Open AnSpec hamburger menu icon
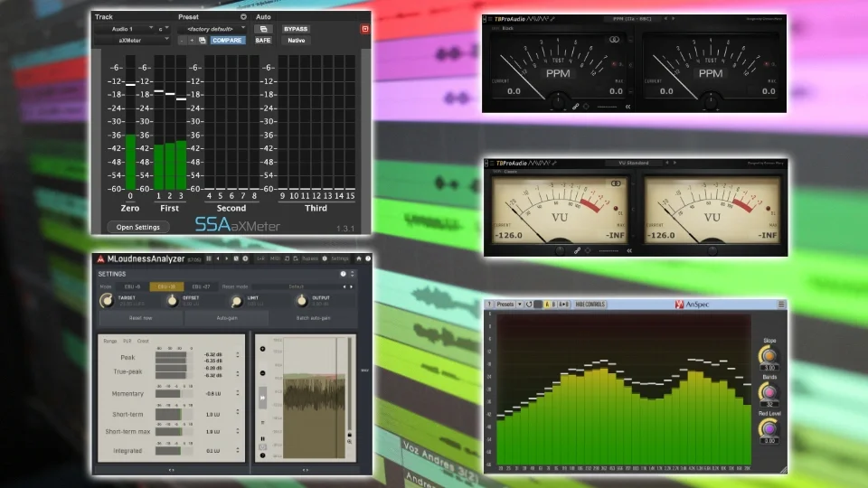 (x=781, y=305)
